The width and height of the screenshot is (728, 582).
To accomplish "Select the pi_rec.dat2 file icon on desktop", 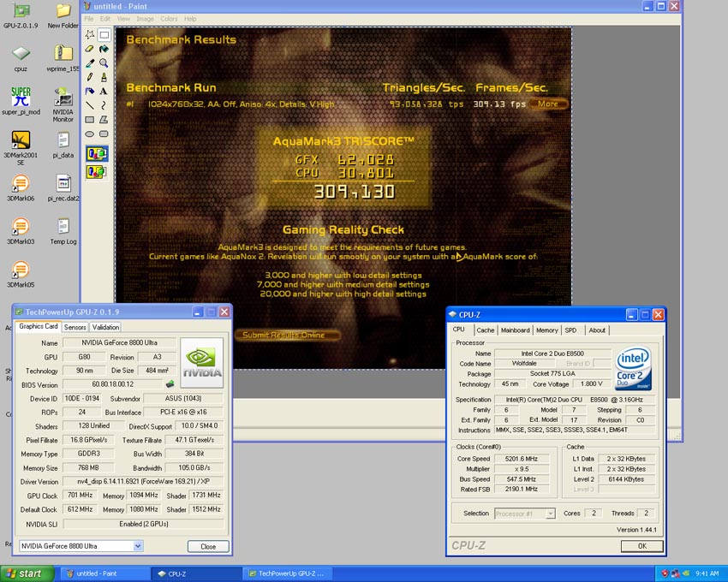I will coord(63,188).
